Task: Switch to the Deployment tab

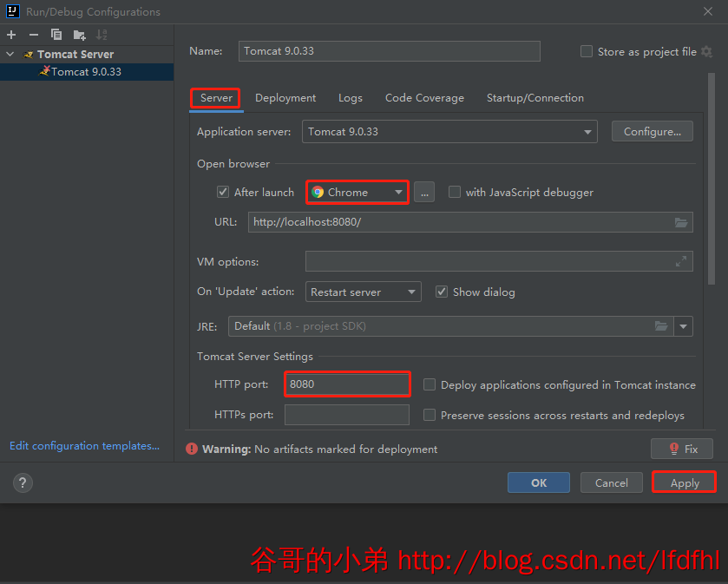Action: [x=285, y=98]
